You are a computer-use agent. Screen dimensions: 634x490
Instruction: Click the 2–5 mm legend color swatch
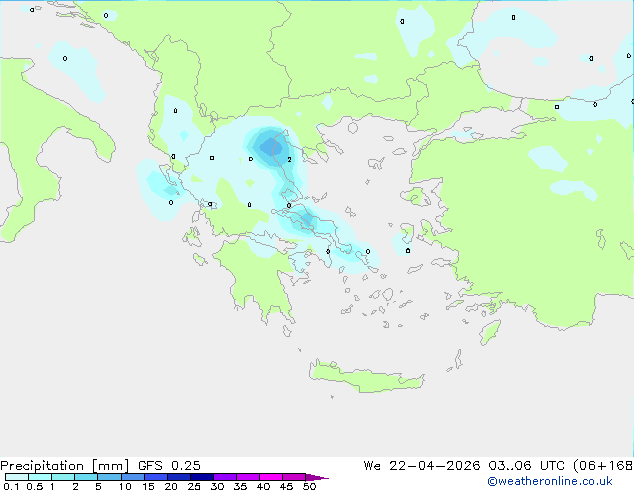(x=86, y=477)
